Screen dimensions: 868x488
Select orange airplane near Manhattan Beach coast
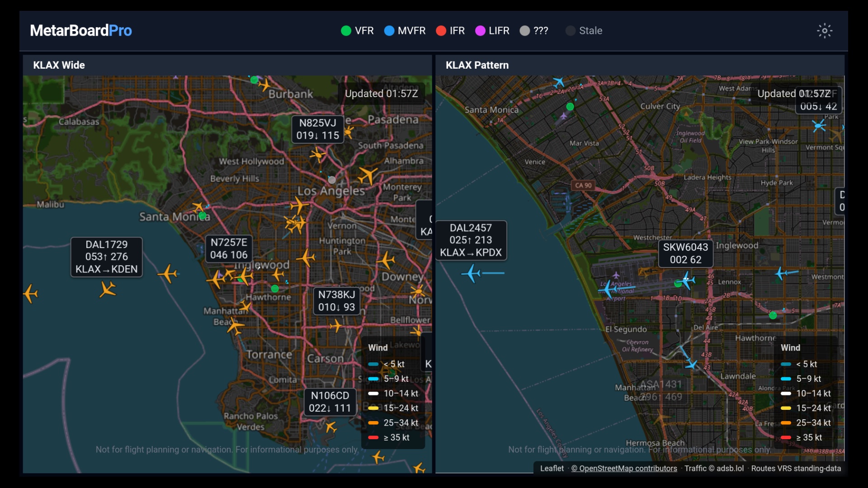tap(235, 325)
